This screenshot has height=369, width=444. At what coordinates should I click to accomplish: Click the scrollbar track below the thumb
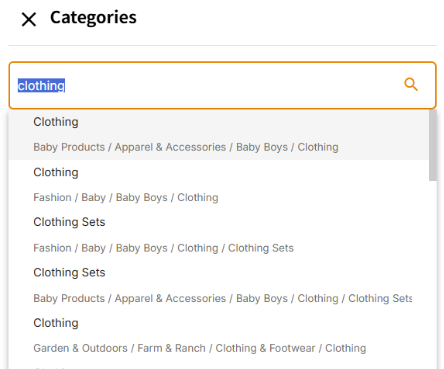[433, 273]
